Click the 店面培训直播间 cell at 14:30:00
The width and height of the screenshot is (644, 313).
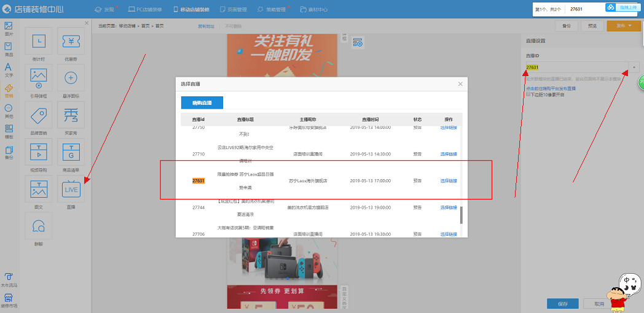coord(308,154)
